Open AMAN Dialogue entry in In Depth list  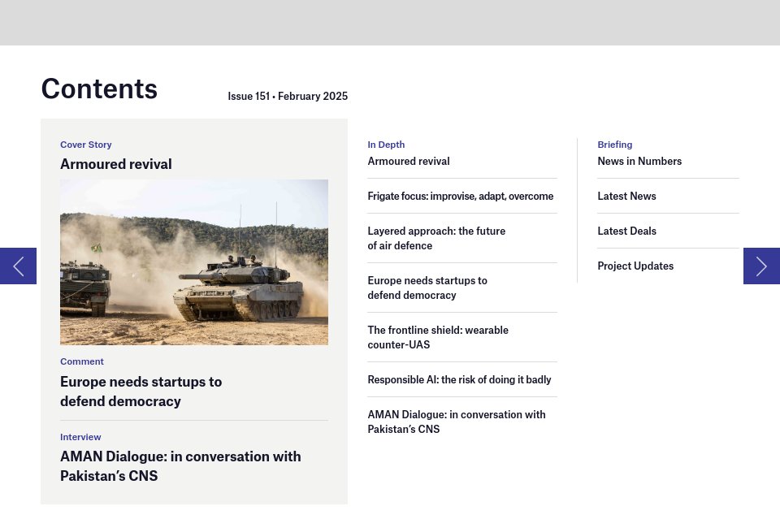[456, 422]
